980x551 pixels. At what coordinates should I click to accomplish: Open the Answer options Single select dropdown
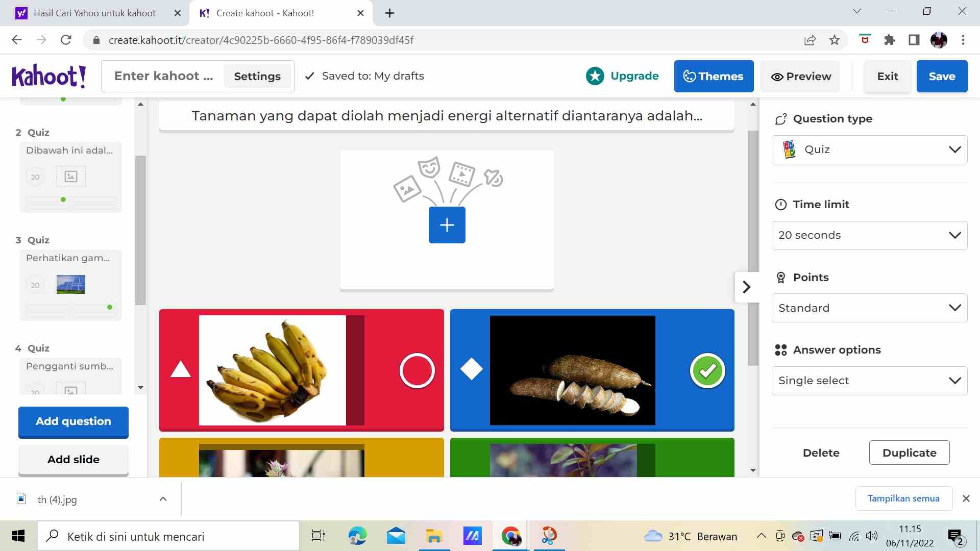(869, 381)
